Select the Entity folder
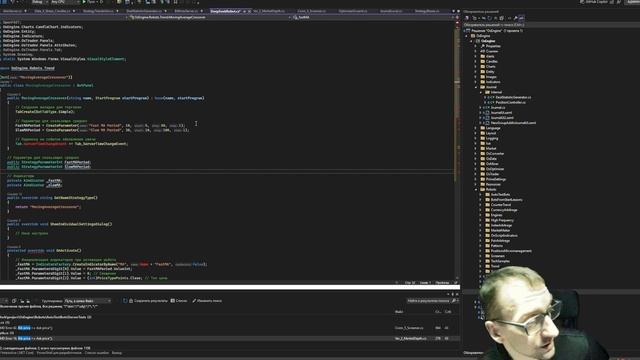Image resolution: width=640 pixels, height=360 pixels. pos(487,71)
